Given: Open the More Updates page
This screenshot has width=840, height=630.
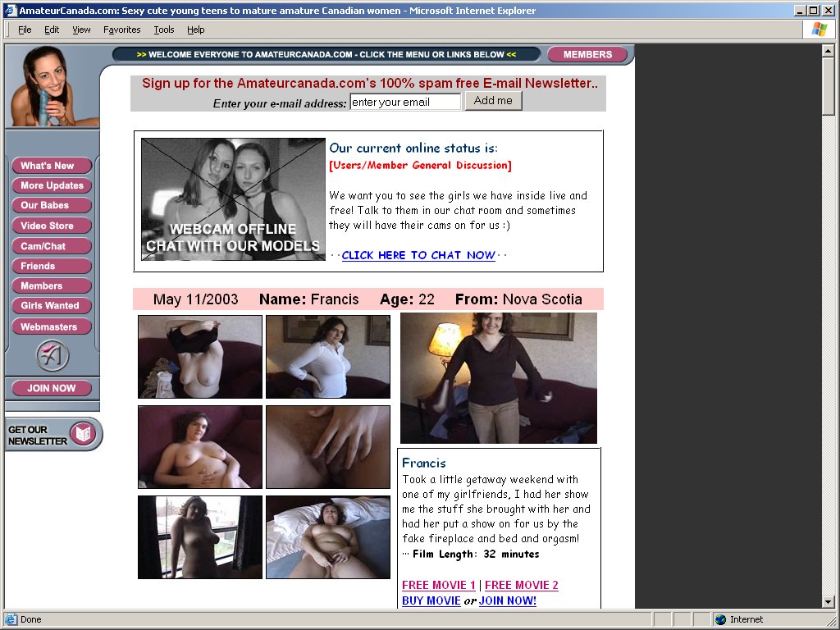Looking at the screenshot, I should tap(52, 185).
